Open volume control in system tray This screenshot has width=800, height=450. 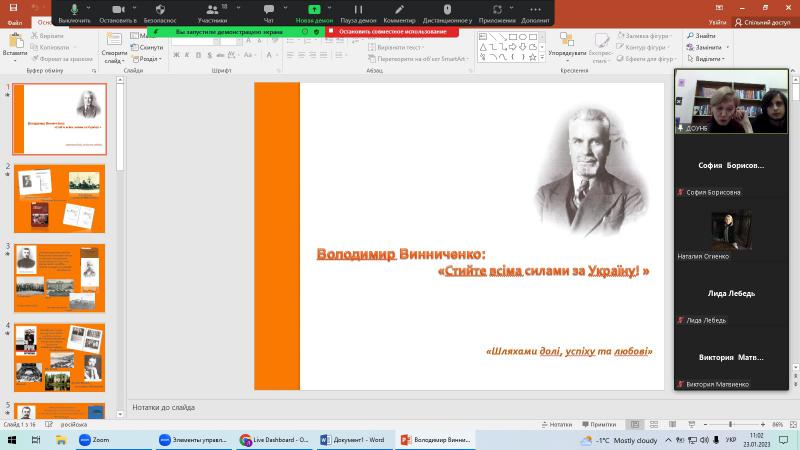click(x=704, y=440)
